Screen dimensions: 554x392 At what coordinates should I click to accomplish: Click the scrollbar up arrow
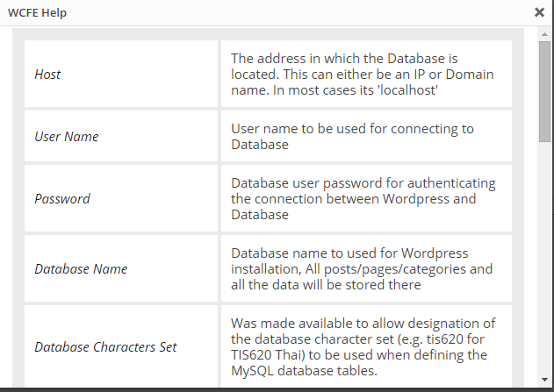[545, 33]
